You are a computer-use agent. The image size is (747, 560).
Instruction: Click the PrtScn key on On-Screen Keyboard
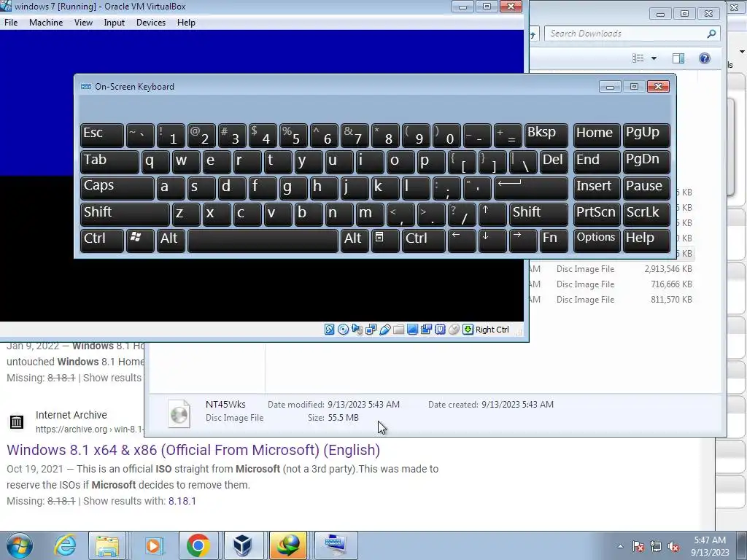[597, 214]
